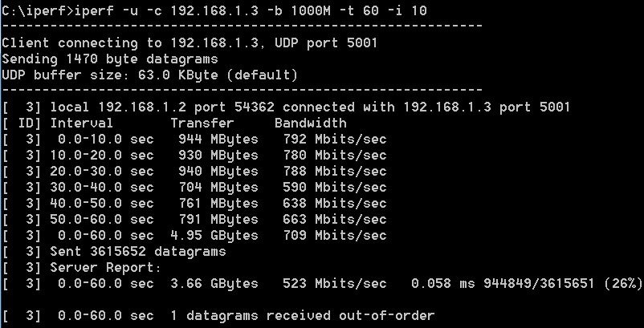Viewport: 644px width, 328px height.
Task: Click the Transfer column header
Action: (202, 123)
